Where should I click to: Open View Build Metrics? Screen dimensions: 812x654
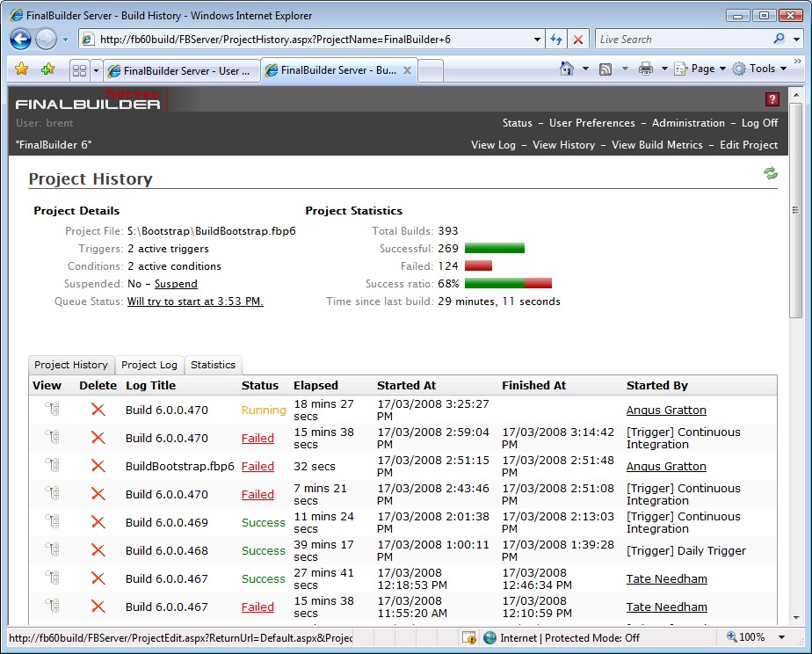(656, 145)
